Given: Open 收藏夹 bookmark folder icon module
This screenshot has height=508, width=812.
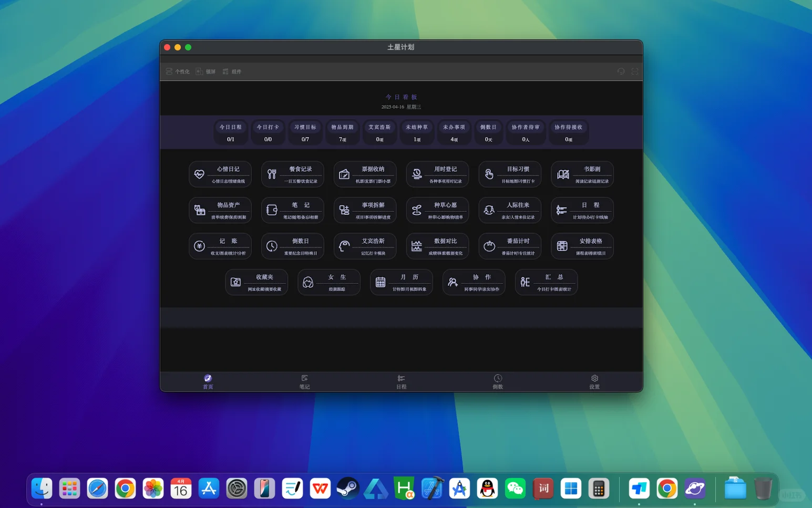Looking at the screenshot, I should [x=256, y=282].
